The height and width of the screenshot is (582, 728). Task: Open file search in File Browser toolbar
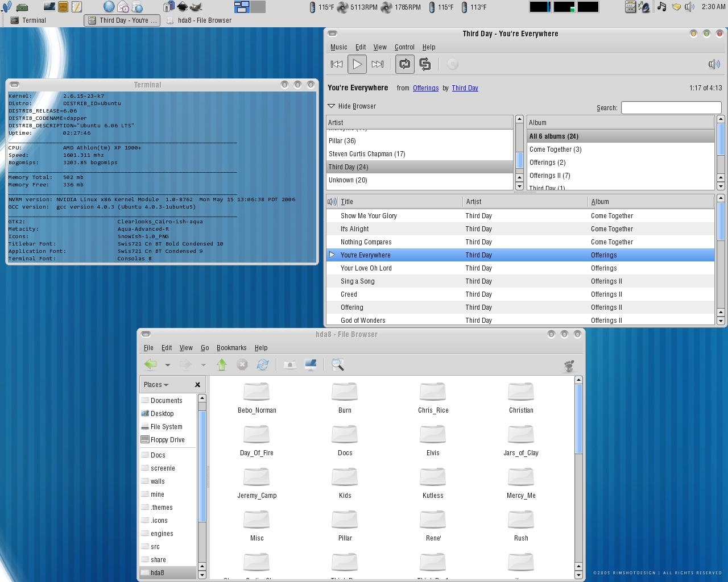click(338, 365)
